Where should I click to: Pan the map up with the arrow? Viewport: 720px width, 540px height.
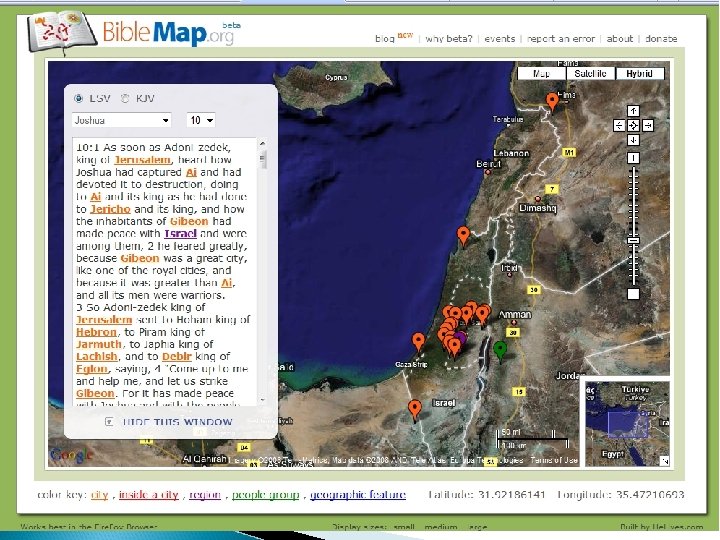(x=633, y=111)
